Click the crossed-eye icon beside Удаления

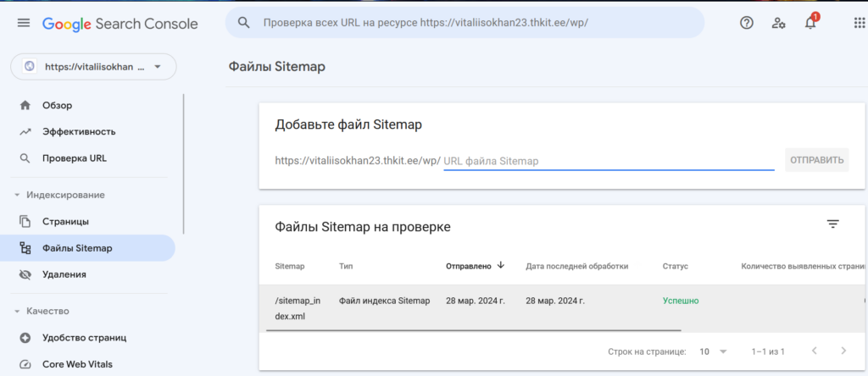click(x=25, y=275)
